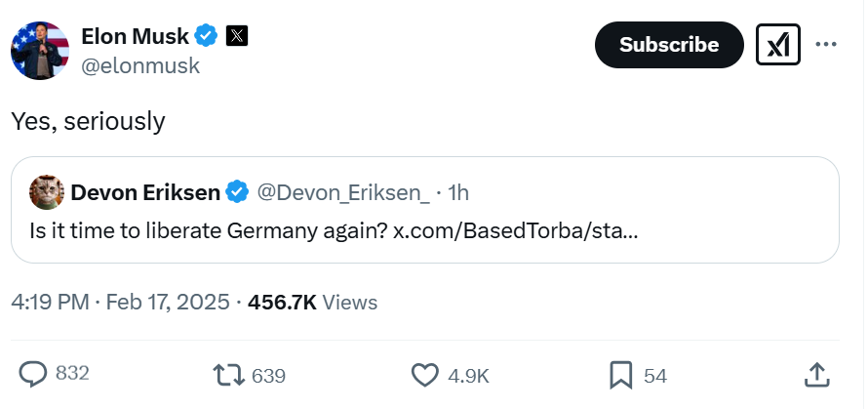Screen dimensions: 868x409
Task: Click the 1h timestamp on quoted post
Action: click(x=458, y=192)
